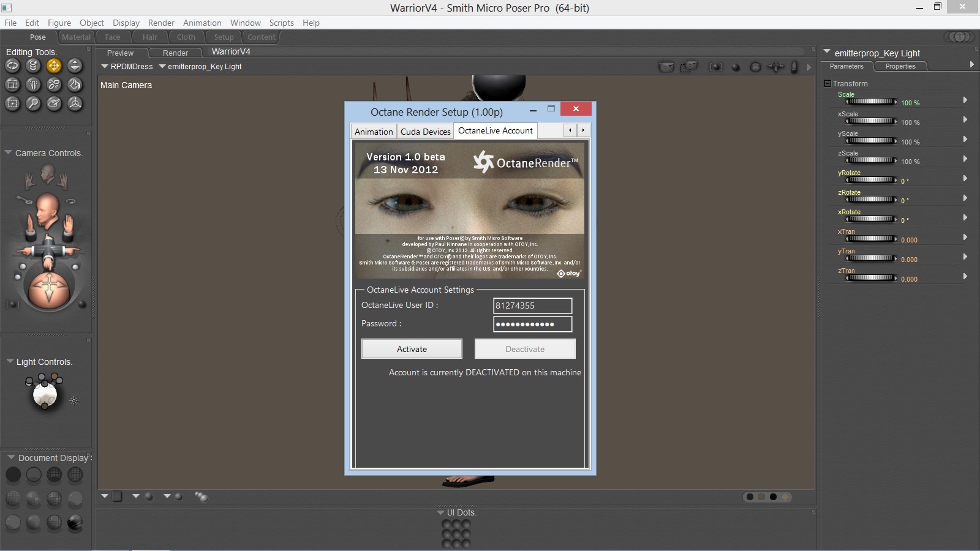The height and width of the screenshot is (551, 980).
Task: Open the File menu
Action: (10, 23)
